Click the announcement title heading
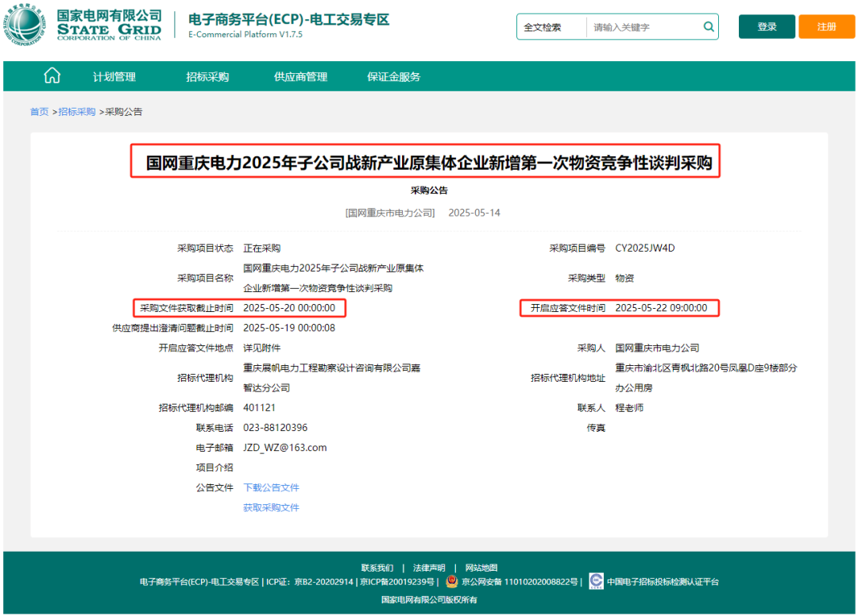Viewport: 858px width, 616px height. (429, 163)
